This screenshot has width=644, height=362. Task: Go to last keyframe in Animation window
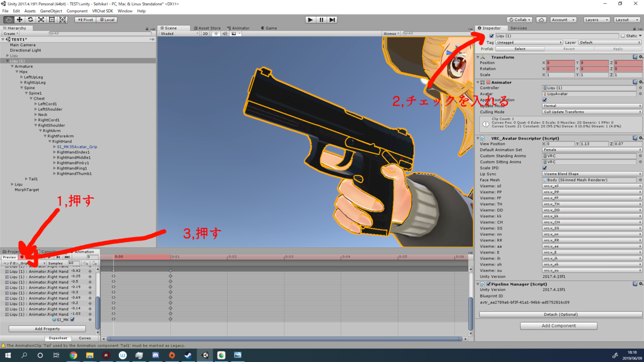[x=67, y=257]
